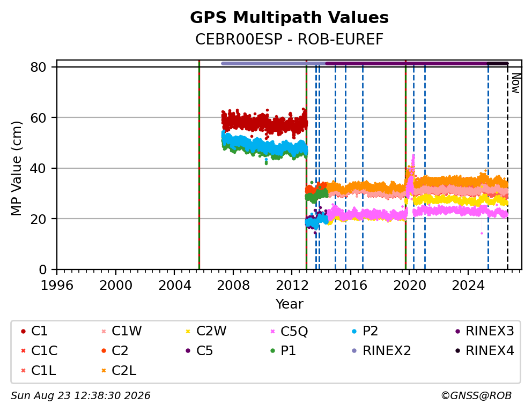This screenshot has width=532, height=412.
Task: Click the 2008 x-axis tick label
Action: coord(233,286)
